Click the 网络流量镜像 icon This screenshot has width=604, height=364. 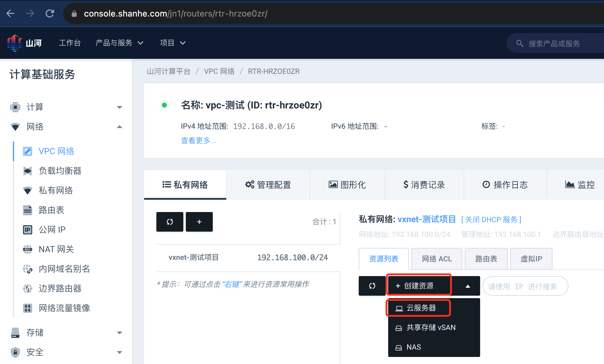[x=28, y=308]
